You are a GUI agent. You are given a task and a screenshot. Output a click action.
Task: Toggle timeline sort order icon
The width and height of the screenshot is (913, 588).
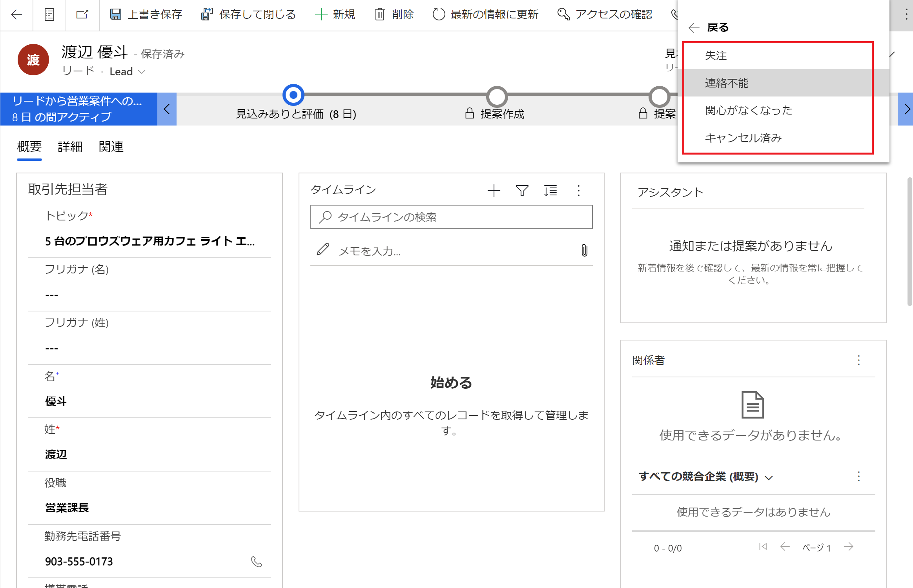click(x=550, y=191)
